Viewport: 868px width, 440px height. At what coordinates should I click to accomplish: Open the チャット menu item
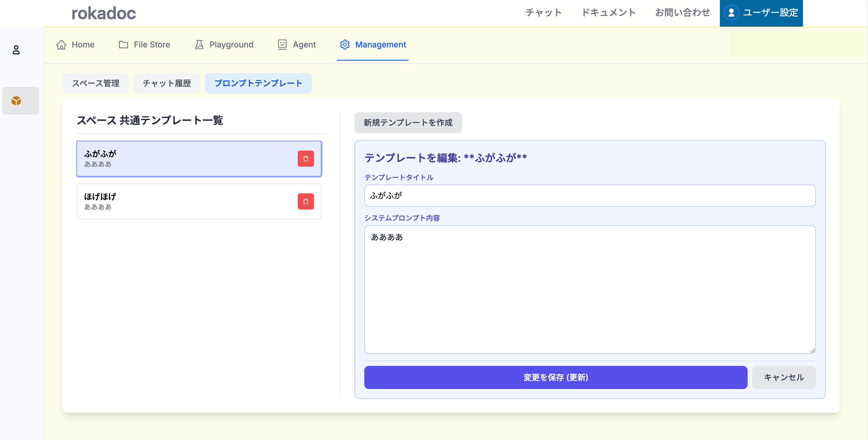click(x=543, y=13)
